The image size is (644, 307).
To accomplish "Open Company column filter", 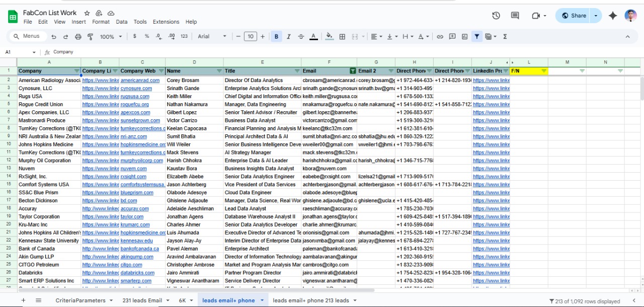I will [76, 71].
